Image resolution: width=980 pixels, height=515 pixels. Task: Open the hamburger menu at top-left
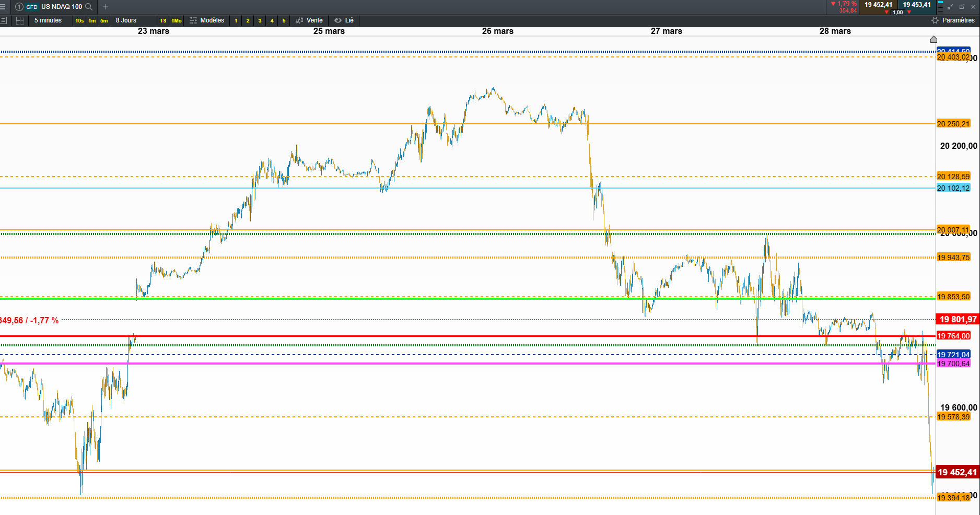point(3,7)
